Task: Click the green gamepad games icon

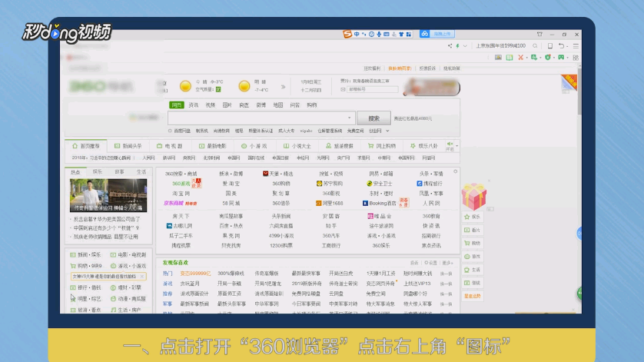Action: pos(561,58)
